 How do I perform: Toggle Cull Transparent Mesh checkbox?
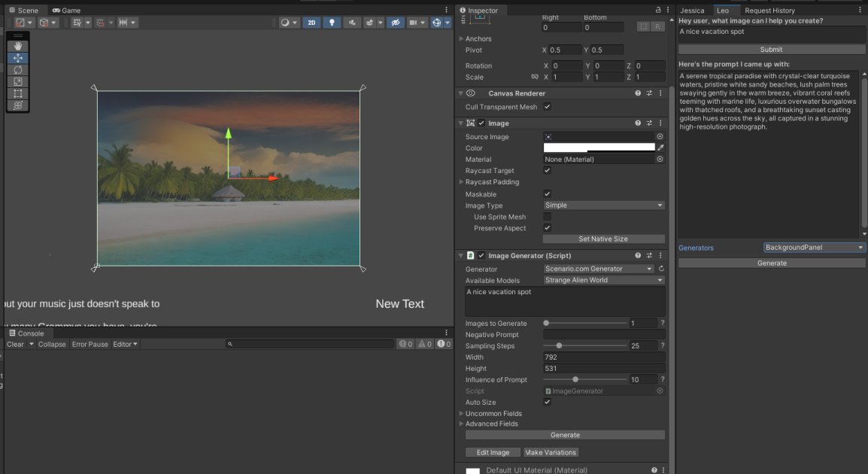[547, 107]
